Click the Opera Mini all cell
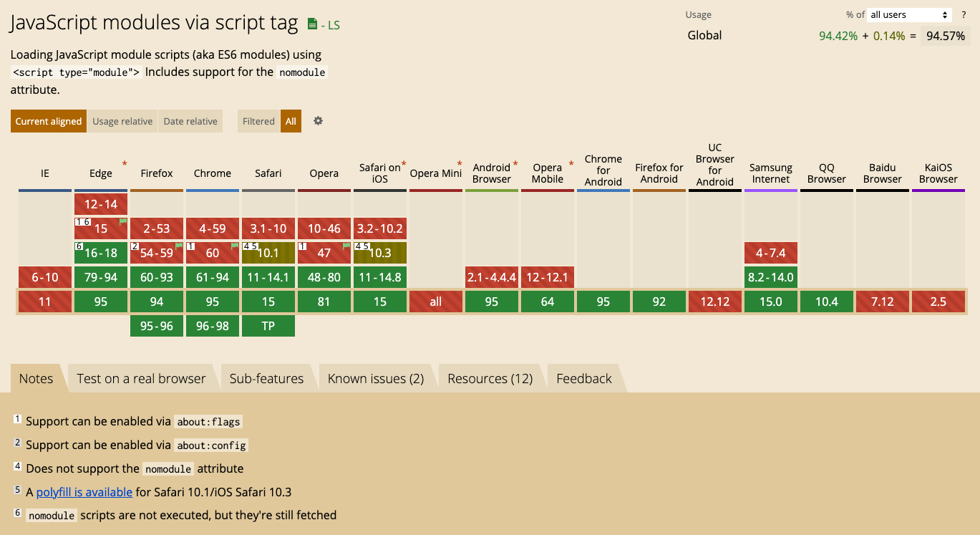The width and height of the screenshot is (980, 535). [x=436, y=302]
